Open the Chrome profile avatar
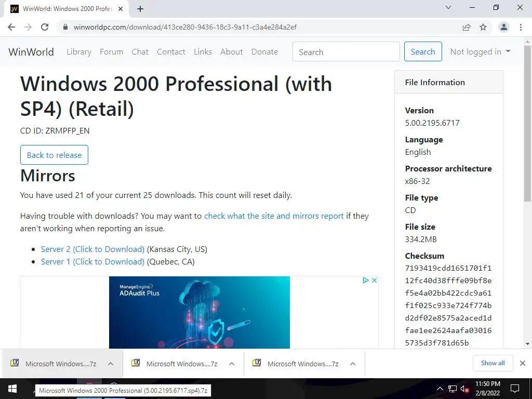 tap(504, 27)
